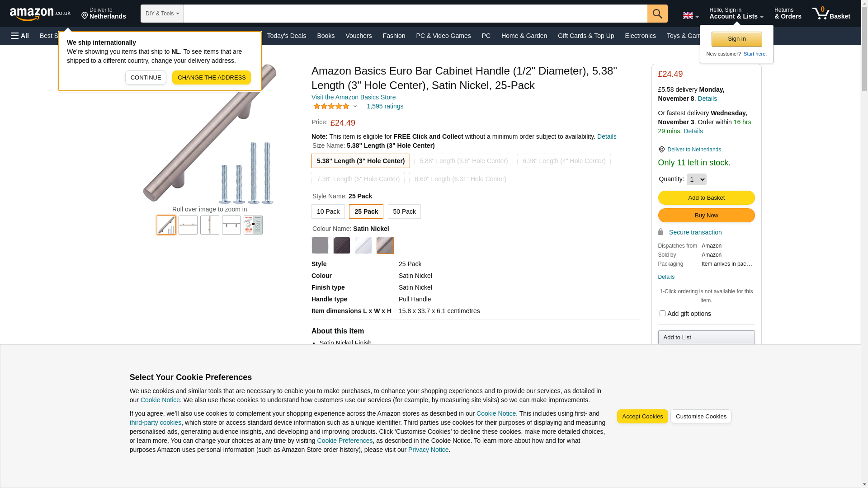
Task: Select the 50 Pack style option
Action: click(404, 211)
